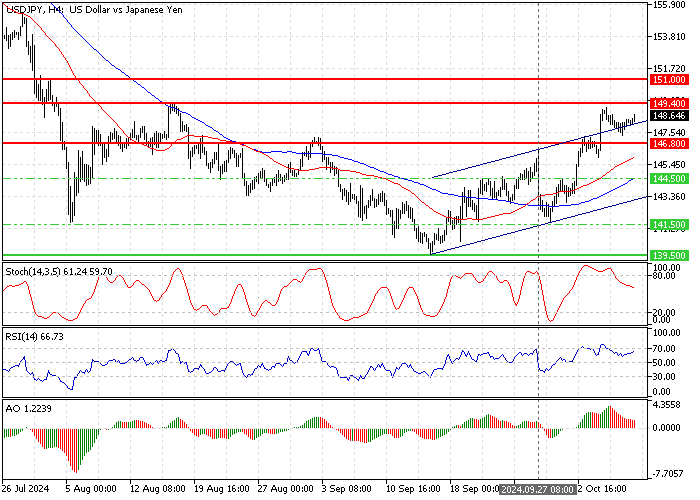Click the 145.450 price scale value
The image size is (700, 500).
(669, 165)
